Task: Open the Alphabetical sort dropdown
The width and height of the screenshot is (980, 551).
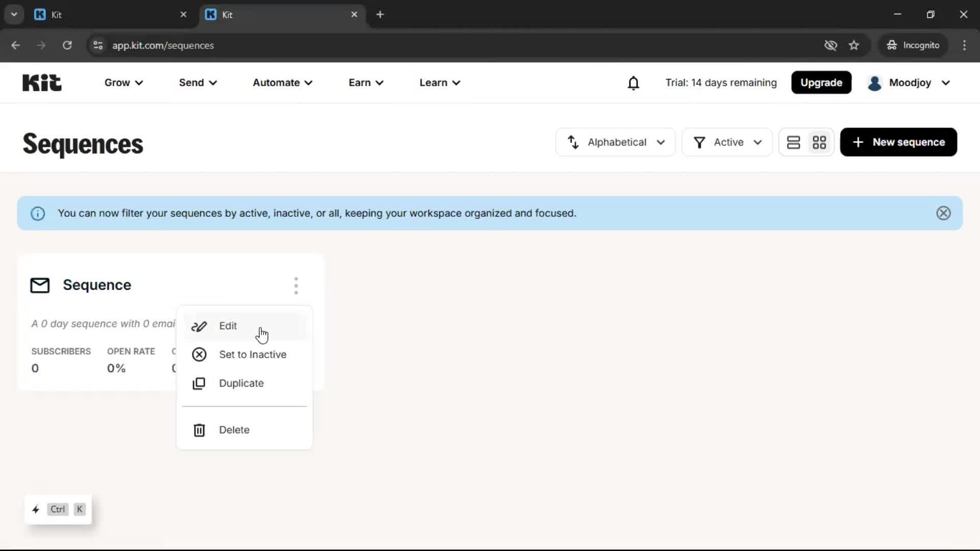Action: [x=615, y=142]
